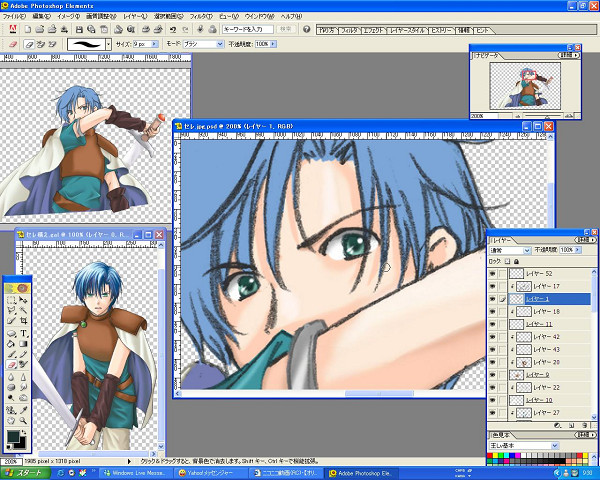Switch to Windows Live Messenger taskbar button
600x480 pixels.
pyautogui.click(x=136, y=473)
